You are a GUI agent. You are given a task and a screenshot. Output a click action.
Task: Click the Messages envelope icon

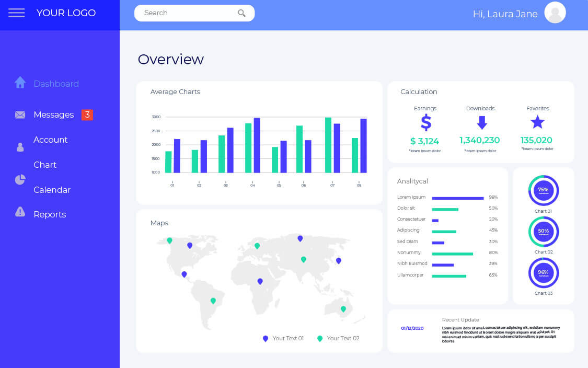click(x=20, y=114)
